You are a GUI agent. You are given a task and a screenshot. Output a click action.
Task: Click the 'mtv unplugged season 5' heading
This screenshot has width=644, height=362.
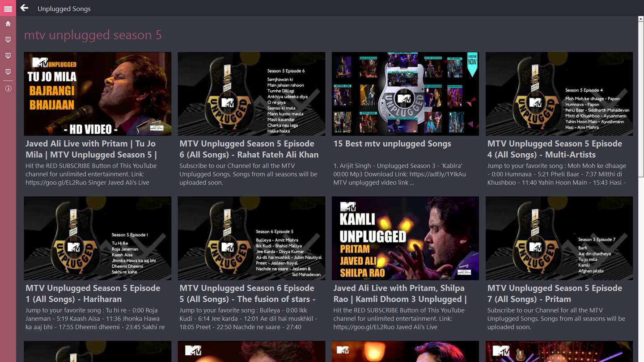[x=93, y=35]
